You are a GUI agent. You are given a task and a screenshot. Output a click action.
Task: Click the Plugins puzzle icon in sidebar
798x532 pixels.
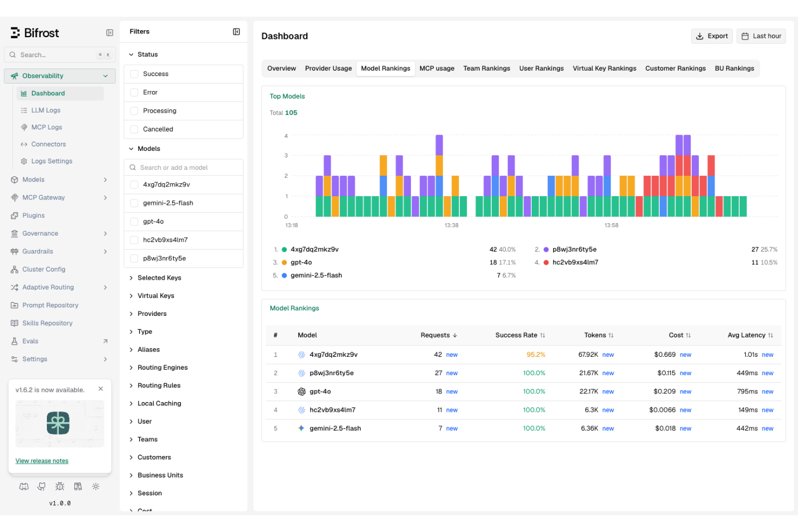point(15,216)
